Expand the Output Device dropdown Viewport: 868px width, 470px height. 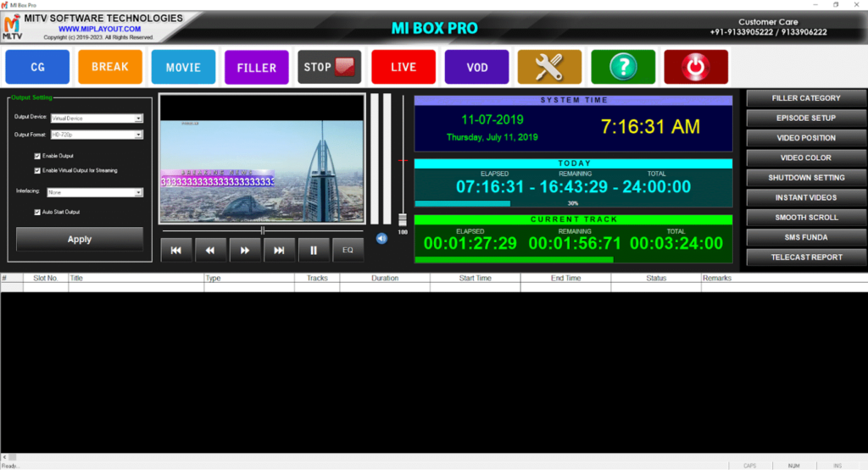[139, 119]
